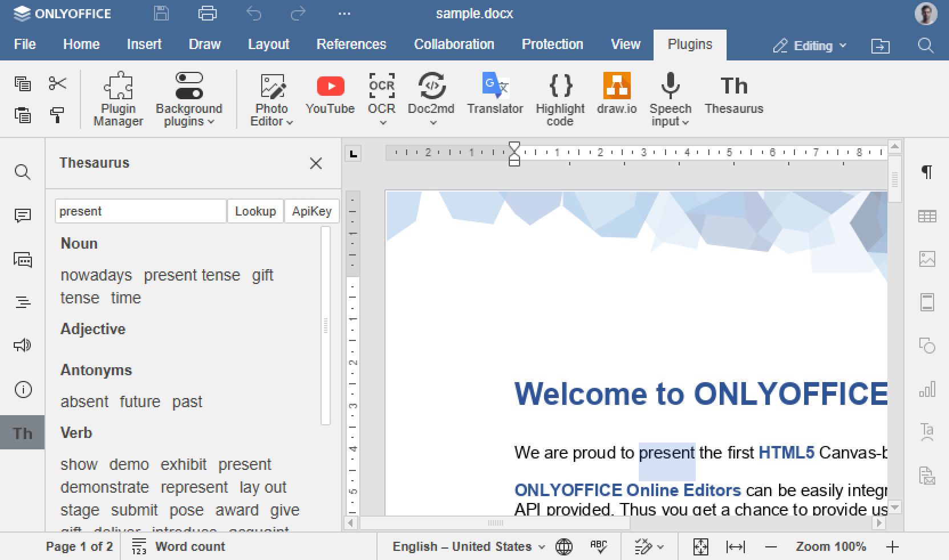The width and height of the screenshot is (949, 560).
Task: Click the Lookup button
Action: (255, 211)
